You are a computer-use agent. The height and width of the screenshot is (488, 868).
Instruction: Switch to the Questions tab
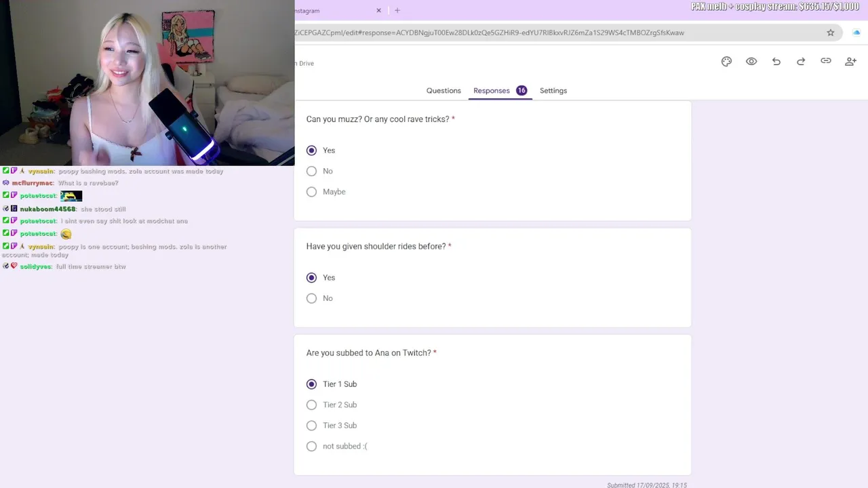[x=443, y=91]
